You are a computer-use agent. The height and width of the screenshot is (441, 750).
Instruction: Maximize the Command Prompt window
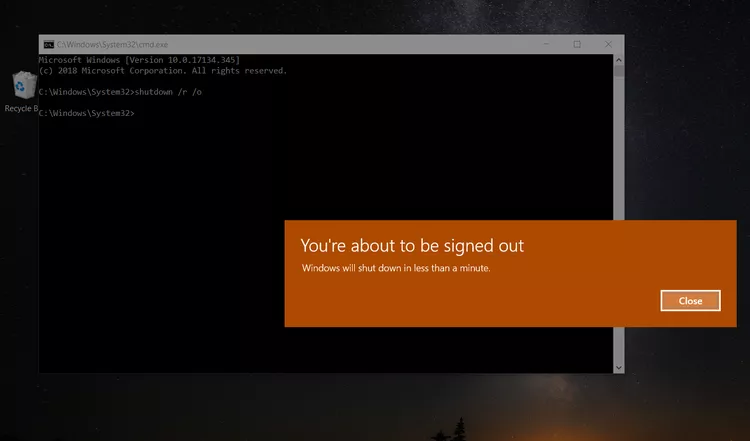pyautogui.click(x=577, y=44)
